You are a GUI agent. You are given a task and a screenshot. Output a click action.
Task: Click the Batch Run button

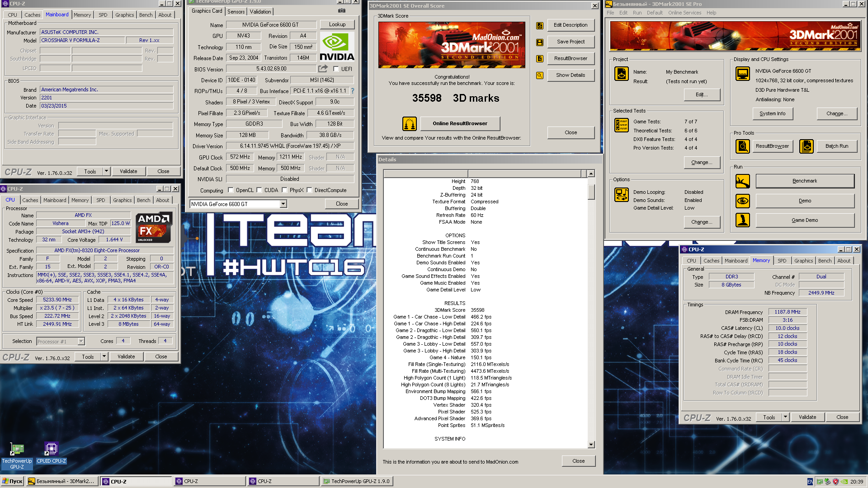pyautogui.click(x=837, y=146)
